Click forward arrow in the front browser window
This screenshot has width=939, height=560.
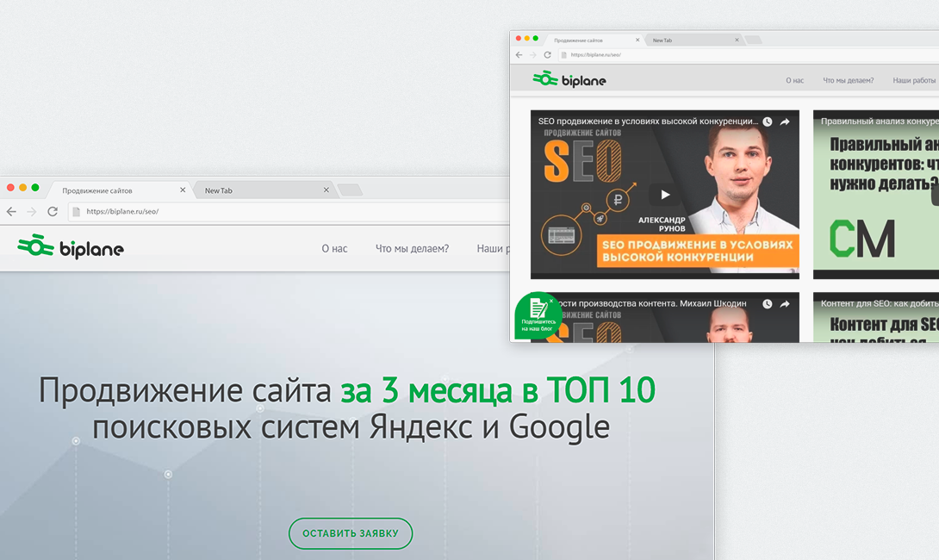click(533, 54)
